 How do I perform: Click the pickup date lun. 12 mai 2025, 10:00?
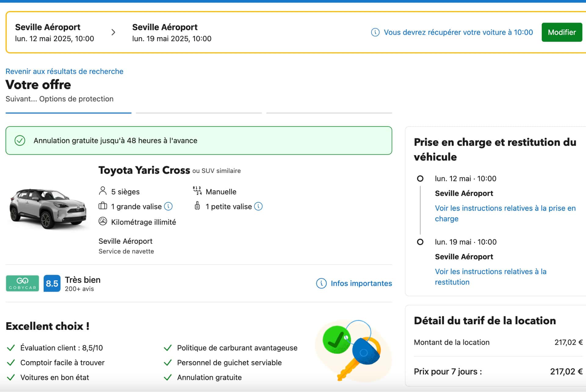[55, 39]
